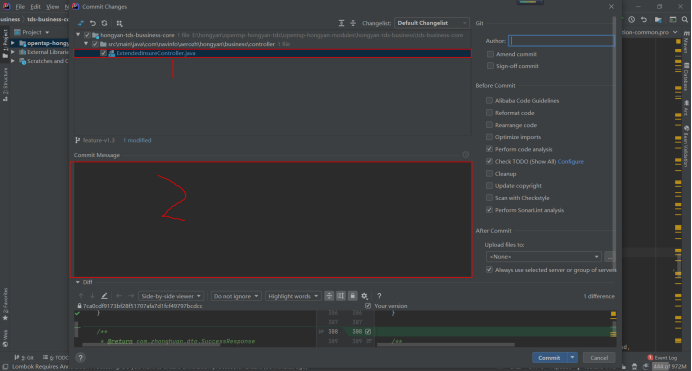692x371 pixels.
Task: Open the Git tool window button
Action: [x=24, y=358]
